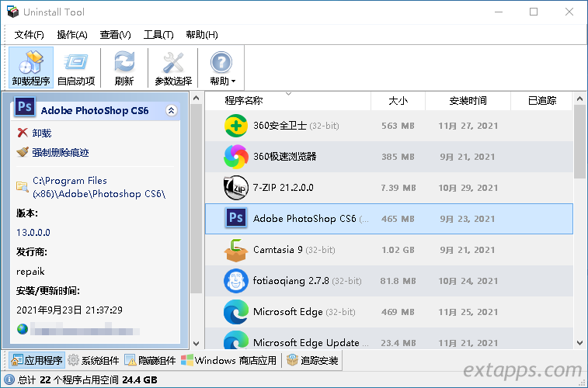Select 360极速浏览器 program name

pos(285,157)
